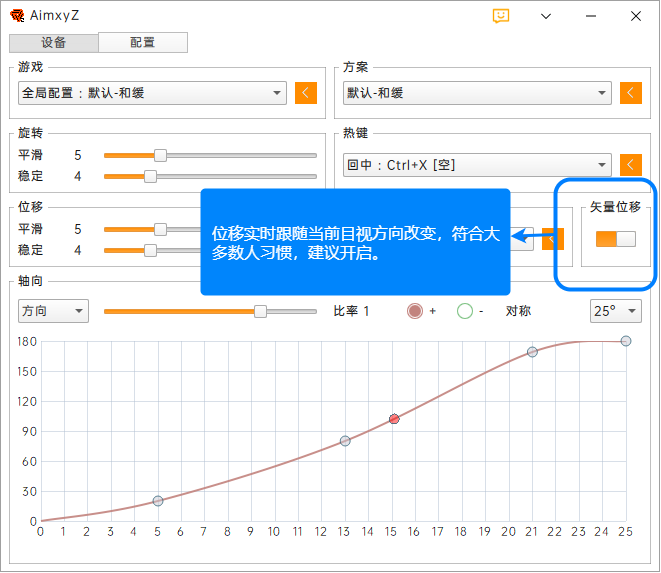
Task: Click the blue tooltip about 位移实时跟随
Action: tap(355, 242)
